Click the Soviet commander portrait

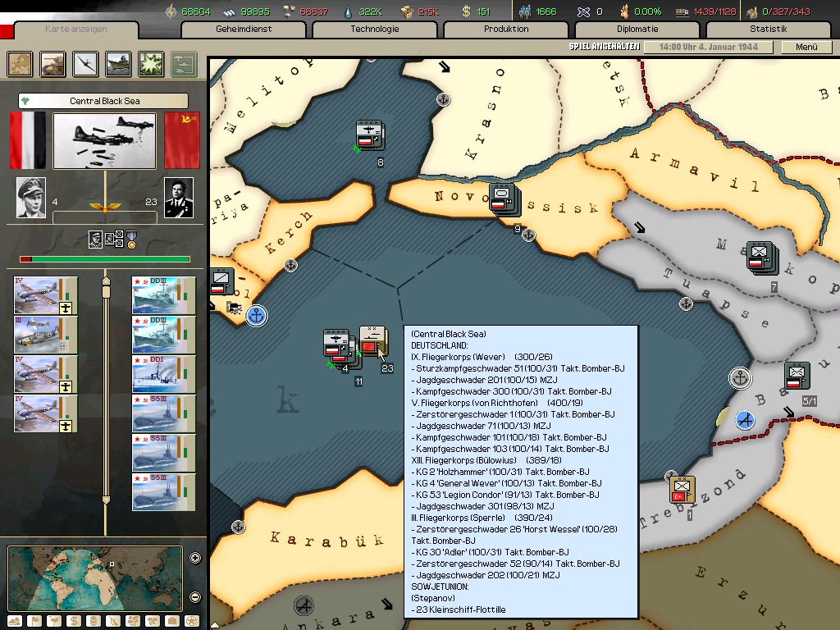pos(179,198)
